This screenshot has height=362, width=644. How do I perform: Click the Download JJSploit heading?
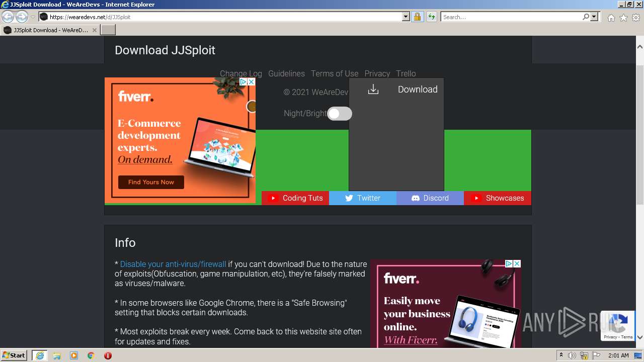tap(165, 50)
